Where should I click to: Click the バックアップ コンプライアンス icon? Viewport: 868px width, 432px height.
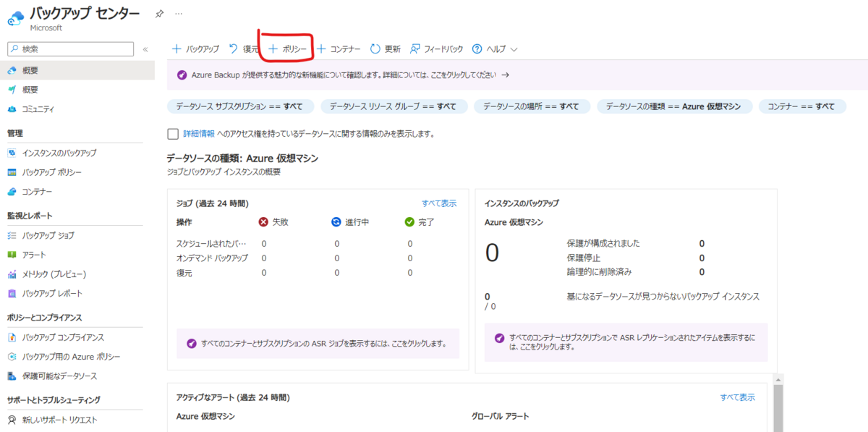12,337
